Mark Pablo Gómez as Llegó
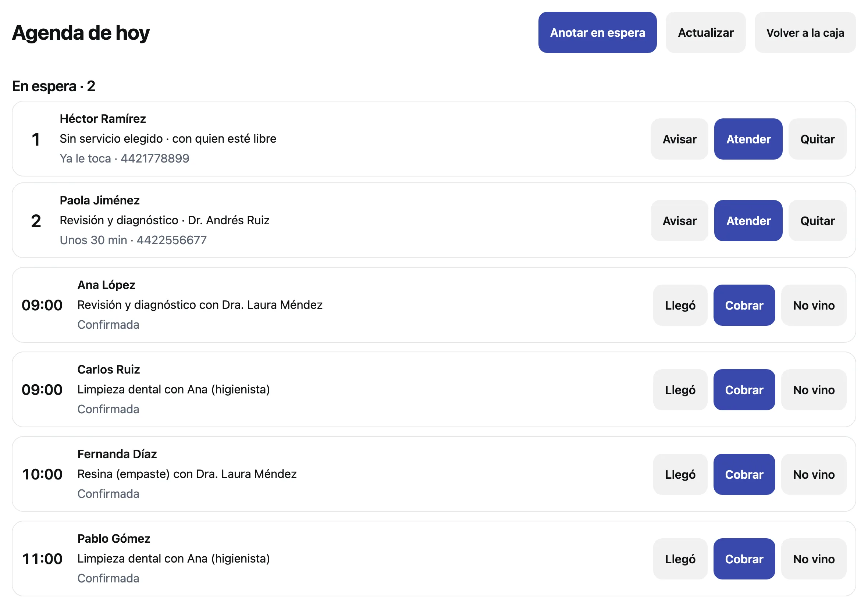Screen dimensions: 868x603 (x=680, y=559)
